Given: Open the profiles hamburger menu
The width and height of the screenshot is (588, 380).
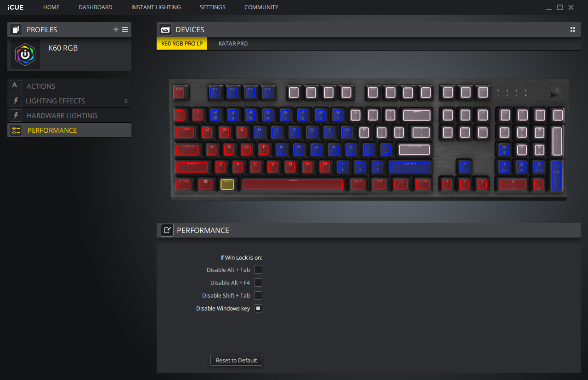Looking at the screenshot, I should click(125, 29).
